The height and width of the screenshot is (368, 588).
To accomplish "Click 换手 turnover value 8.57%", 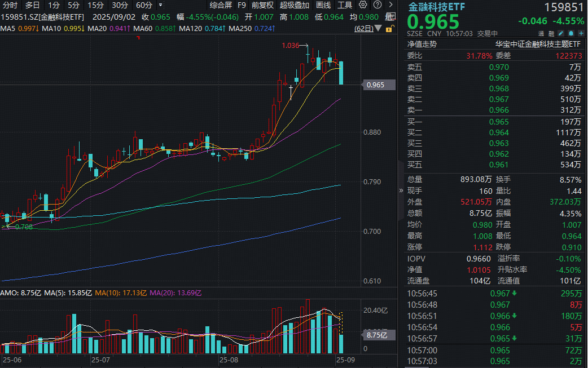I will tap(571, 180).
